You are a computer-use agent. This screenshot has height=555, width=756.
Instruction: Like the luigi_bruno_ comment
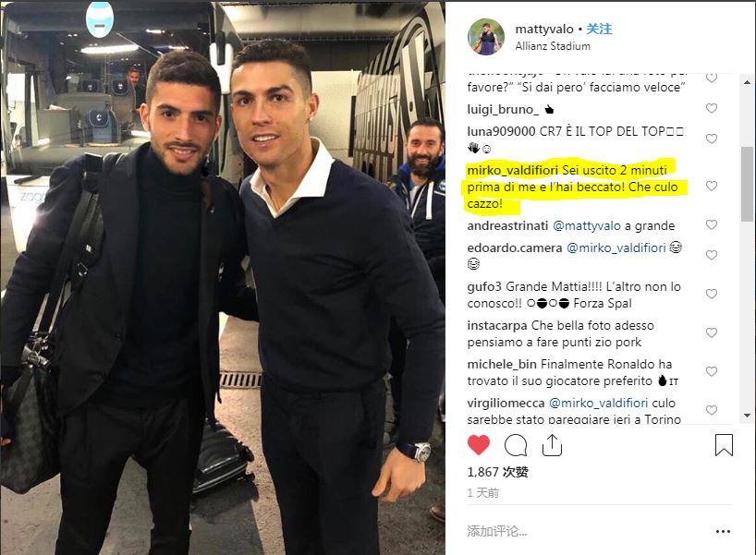(711, 108)
